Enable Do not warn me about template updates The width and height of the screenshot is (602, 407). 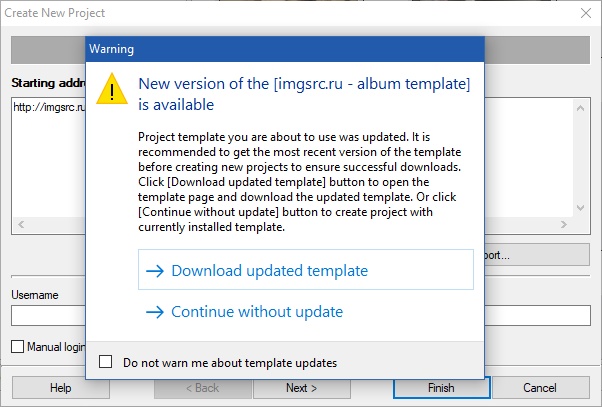point(106,362)
